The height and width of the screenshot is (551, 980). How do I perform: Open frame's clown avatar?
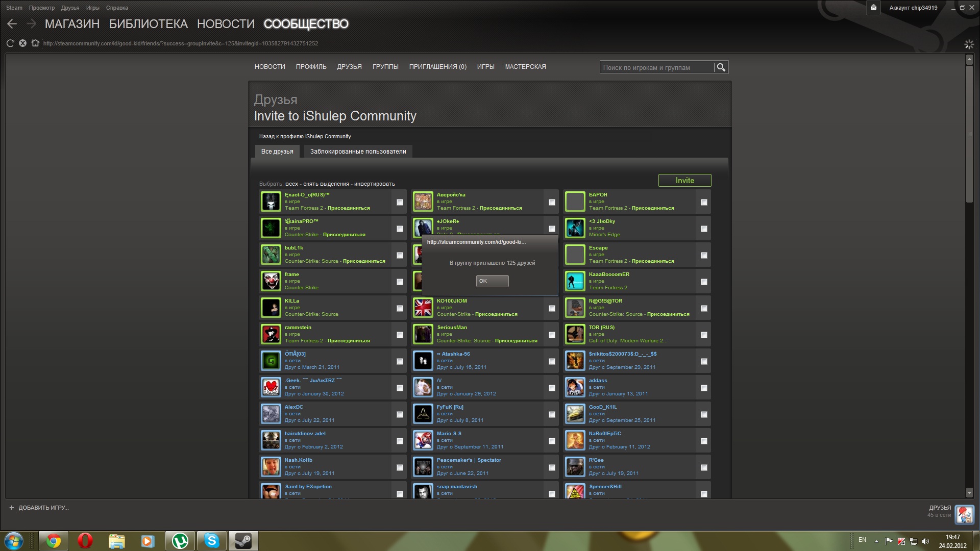click(x=271, y=282)
